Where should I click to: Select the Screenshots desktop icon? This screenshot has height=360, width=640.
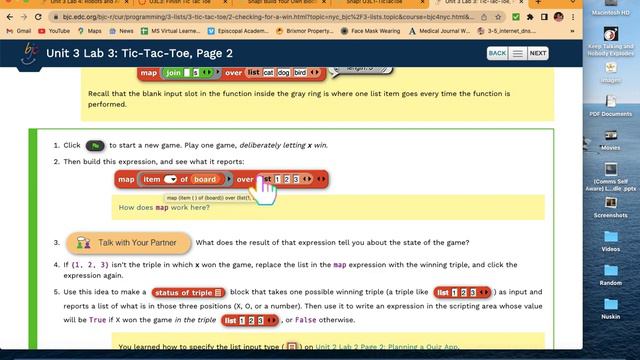[x=611, y=207]
